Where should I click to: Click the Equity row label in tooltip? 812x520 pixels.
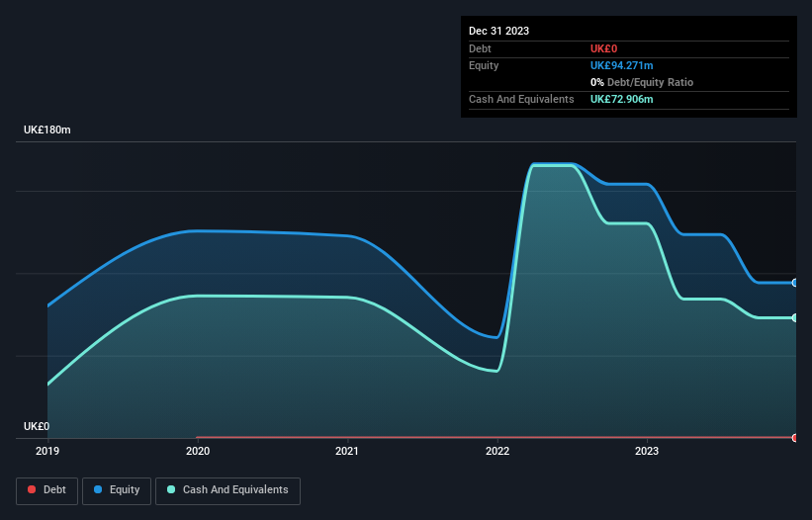484,65
